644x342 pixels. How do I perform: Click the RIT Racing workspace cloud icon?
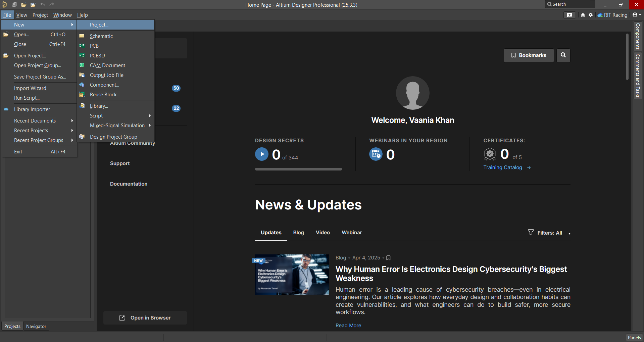click(600, 15)
